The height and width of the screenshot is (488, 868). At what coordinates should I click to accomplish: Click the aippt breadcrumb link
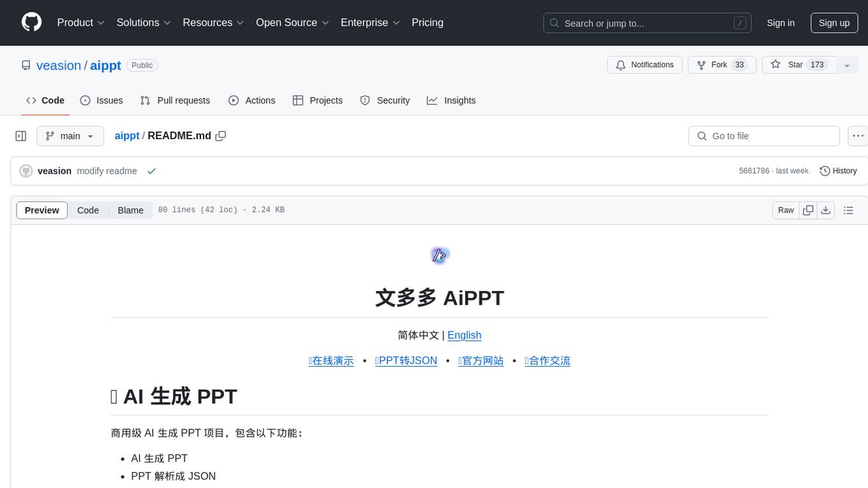(127, 136)
